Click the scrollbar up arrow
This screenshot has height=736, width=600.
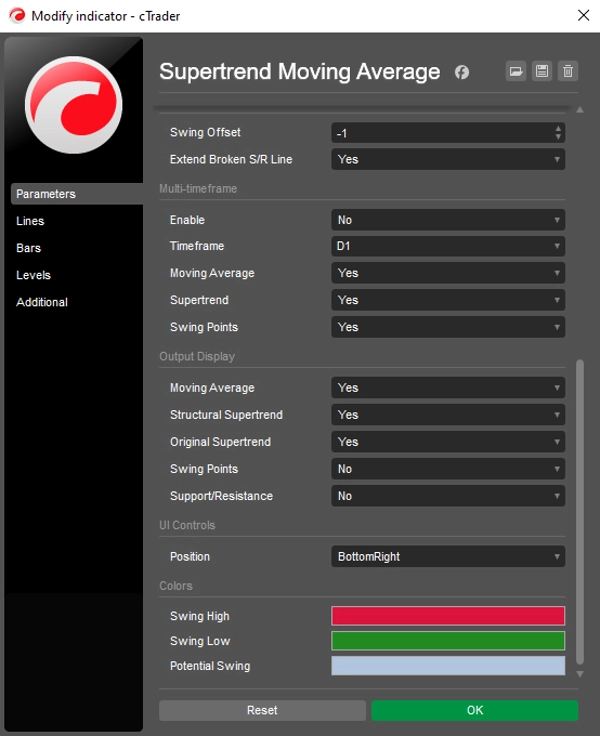(580, 109)
